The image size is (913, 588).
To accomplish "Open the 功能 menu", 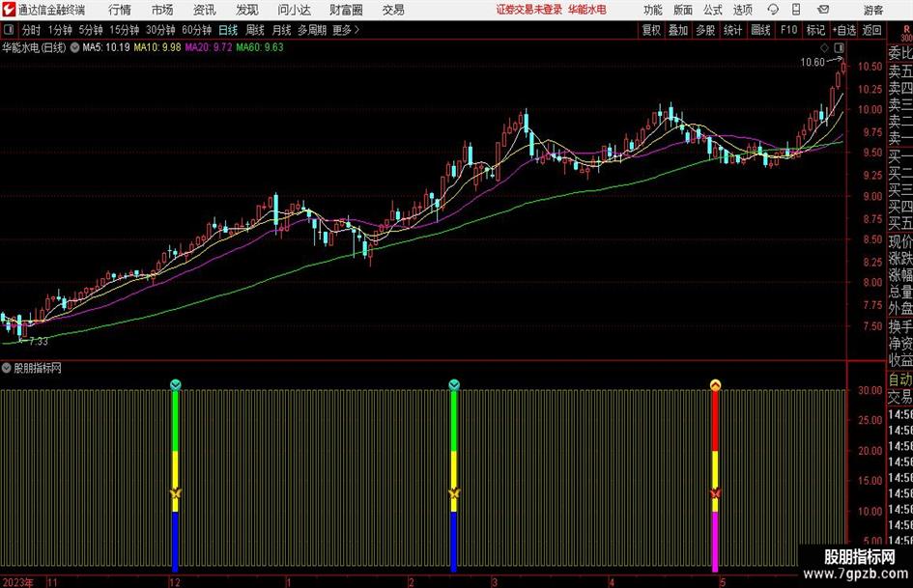I will coord(653,10).
